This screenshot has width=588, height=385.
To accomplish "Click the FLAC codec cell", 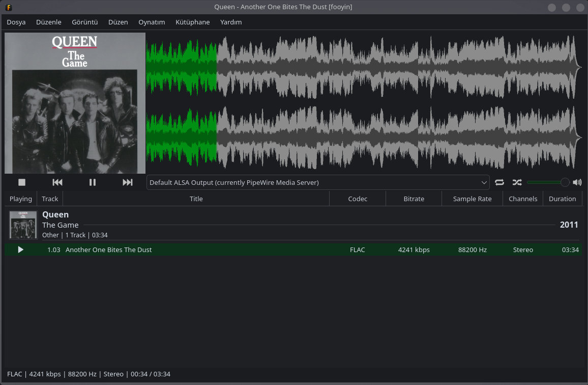I will click(358, 250).
